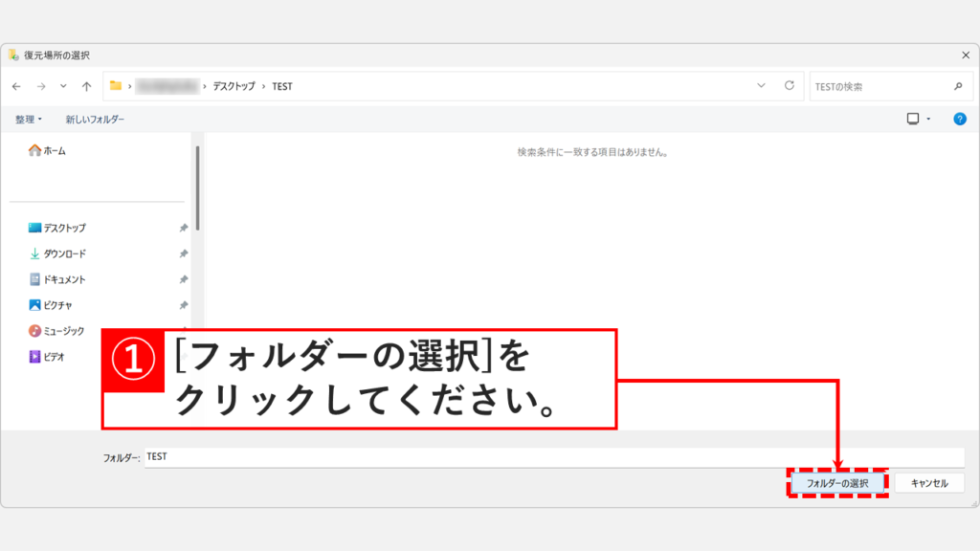Expand the address bar history dropdown
This screenshot has width=980, height=551.
click(x=761, y=85)
